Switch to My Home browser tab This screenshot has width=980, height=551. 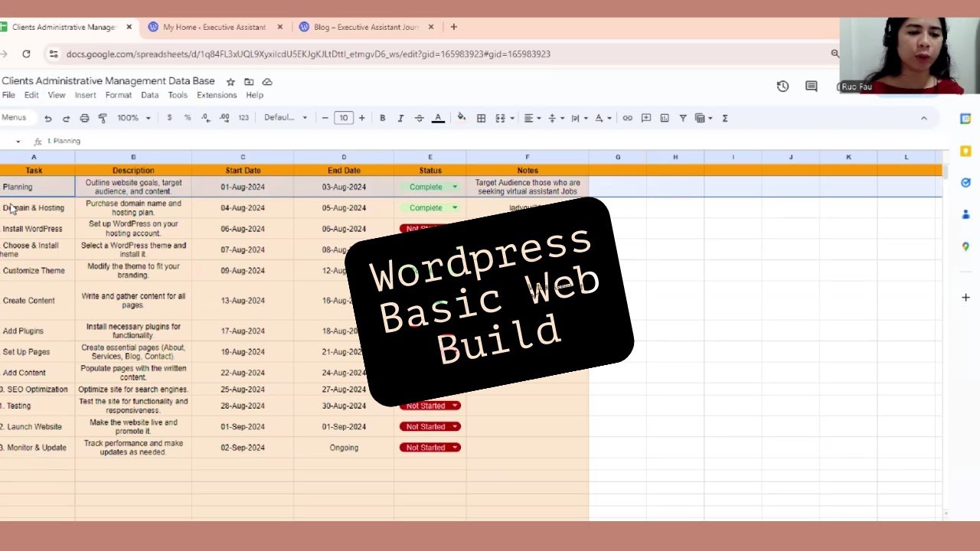tap(214, 27)
